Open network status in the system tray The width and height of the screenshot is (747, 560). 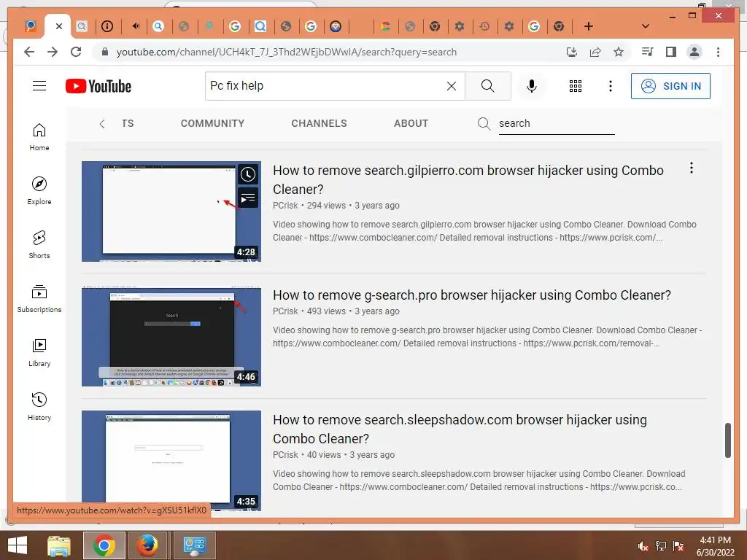(x=661, y=546)
